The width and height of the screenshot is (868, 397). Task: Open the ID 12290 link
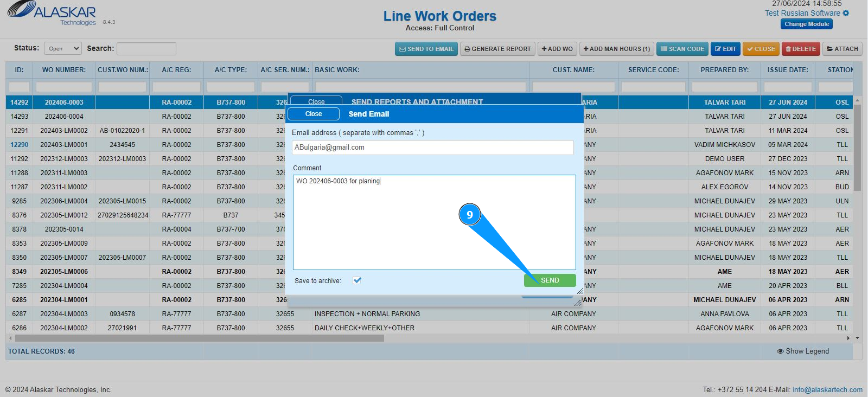point(19,145)
